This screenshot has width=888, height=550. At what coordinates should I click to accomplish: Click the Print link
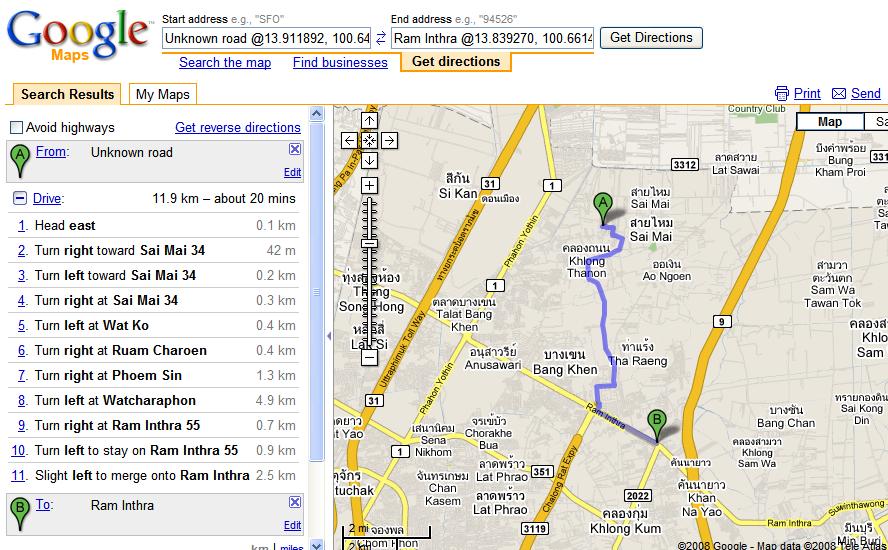[x=807, y=93]
